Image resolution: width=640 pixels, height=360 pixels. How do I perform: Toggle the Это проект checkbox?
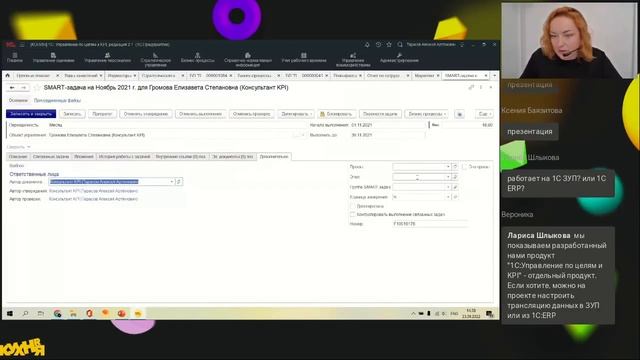pos(464,167)
